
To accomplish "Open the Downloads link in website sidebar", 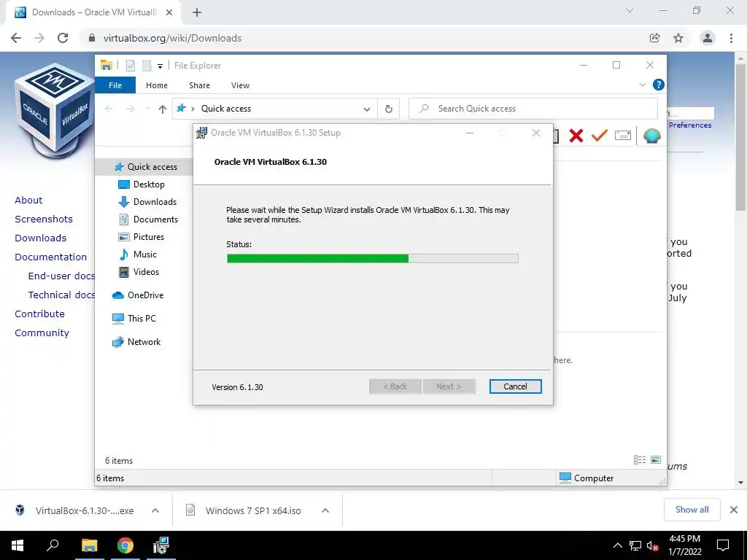I will pos(41,238).
